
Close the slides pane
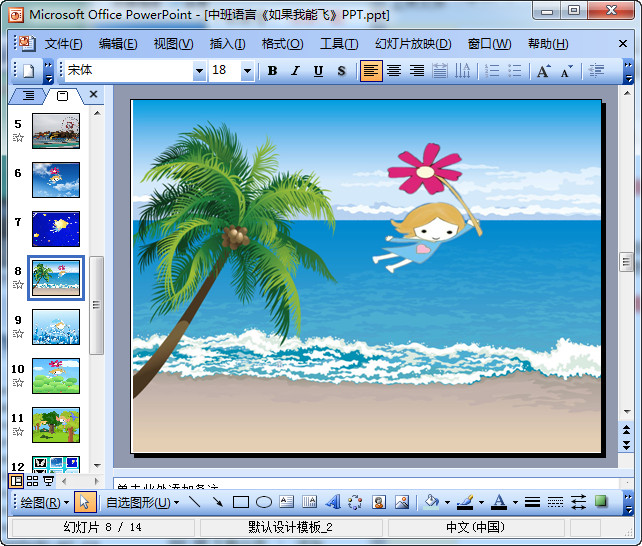(x=93, y=94)
